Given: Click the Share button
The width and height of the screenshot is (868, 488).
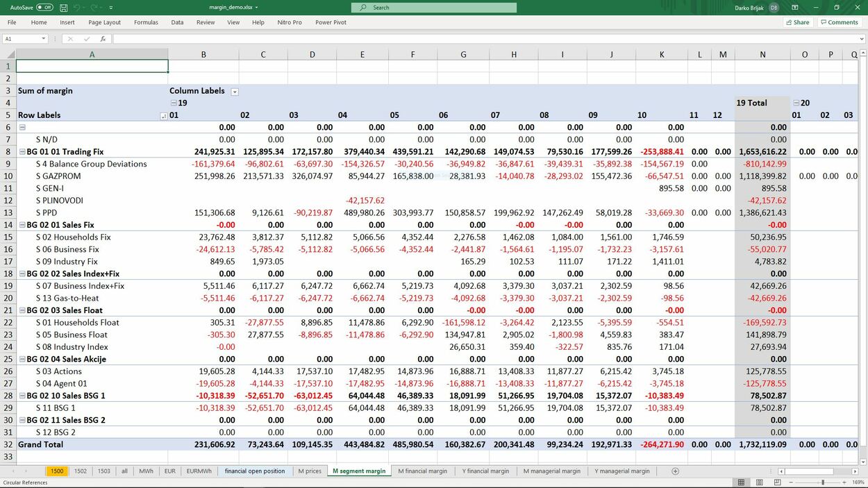Looking at the screenshot, I should point(796,22).
